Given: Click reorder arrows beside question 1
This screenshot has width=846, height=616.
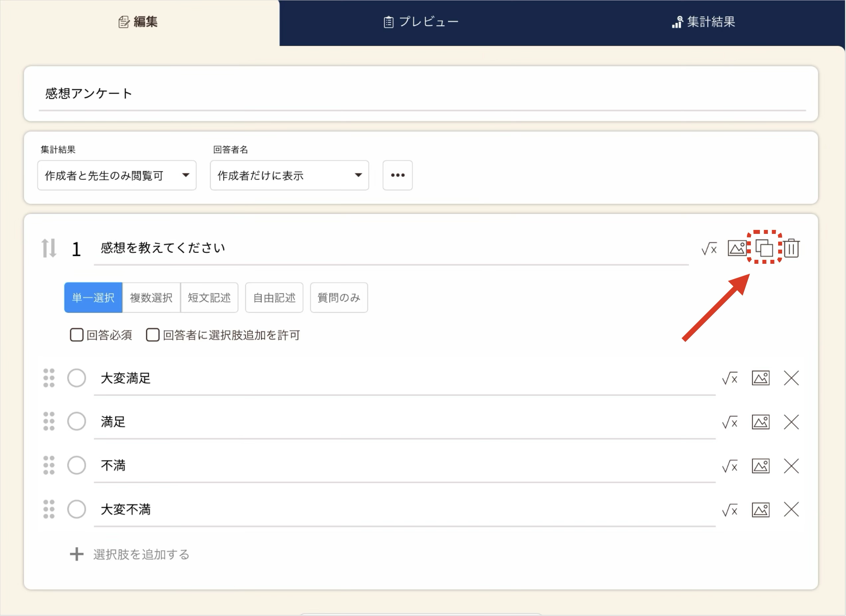Looking at the screenshot, I should pyautogui.click(x=49, y=248).
